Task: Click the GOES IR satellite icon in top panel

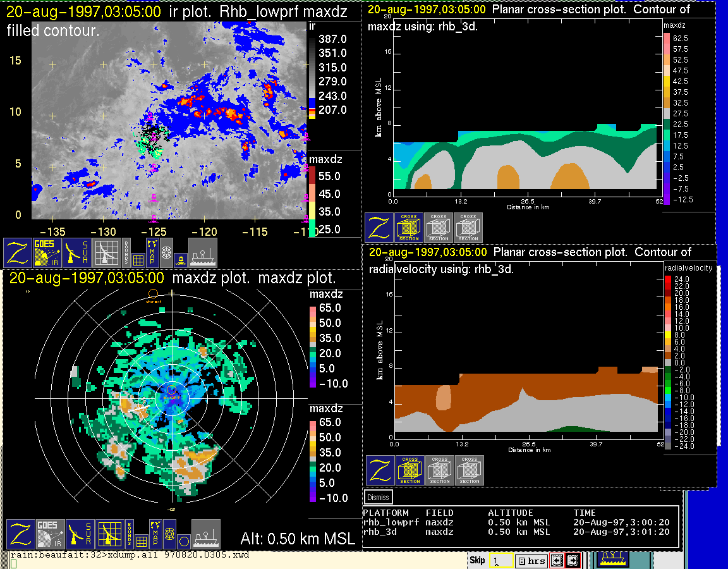Action: click(x=48, y=252)
